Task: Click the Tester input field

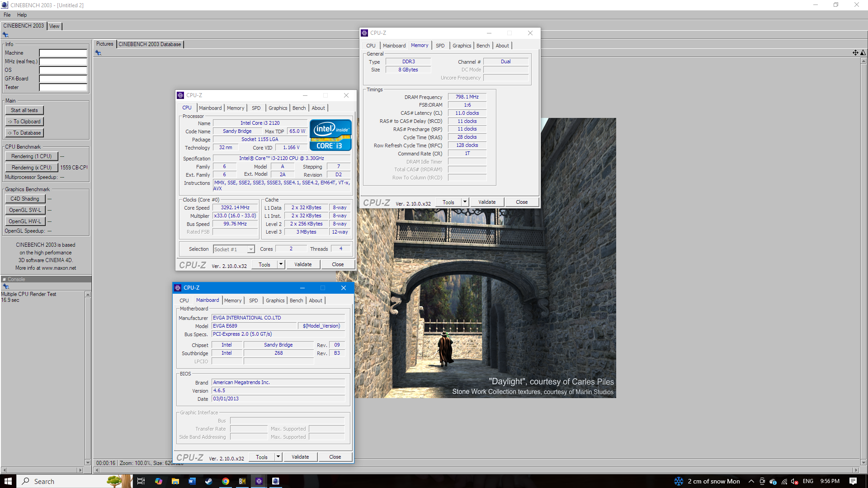Action: [x=63, y=87]
